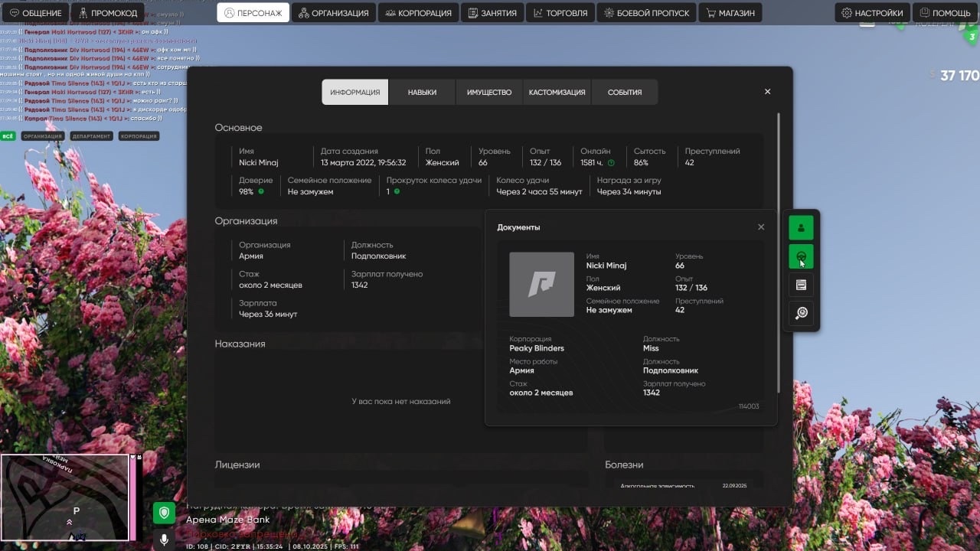980x551 pixels.
Task: Open the Промокод section
Action: 108,13
